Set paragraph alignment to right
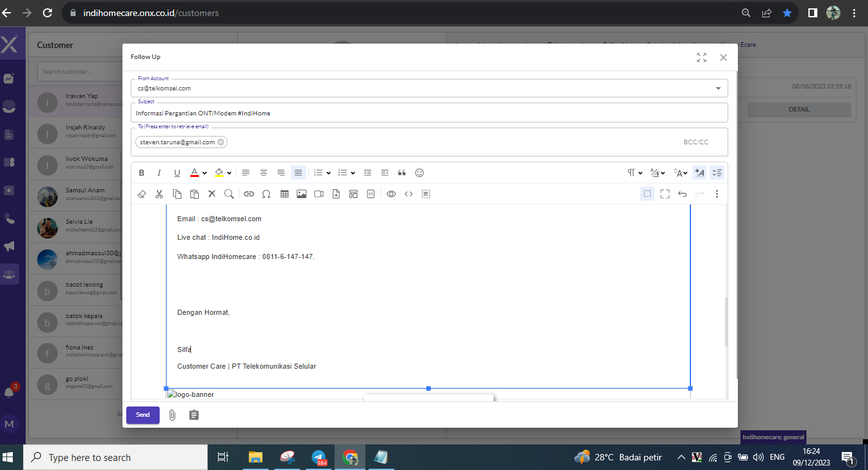Screen dimensions: 868x470 [x=281, y=172]
